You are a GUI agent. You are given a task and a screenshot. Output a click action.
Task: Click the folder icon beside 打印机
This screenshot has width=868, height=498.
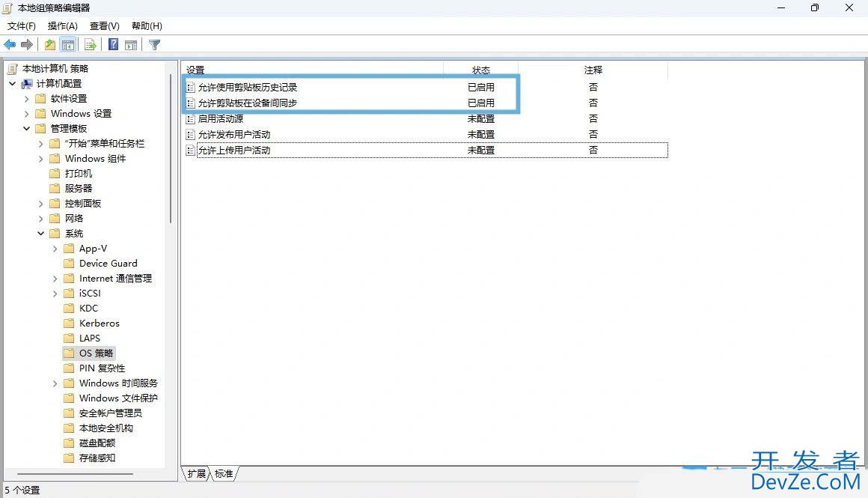(x=54, y=174)
